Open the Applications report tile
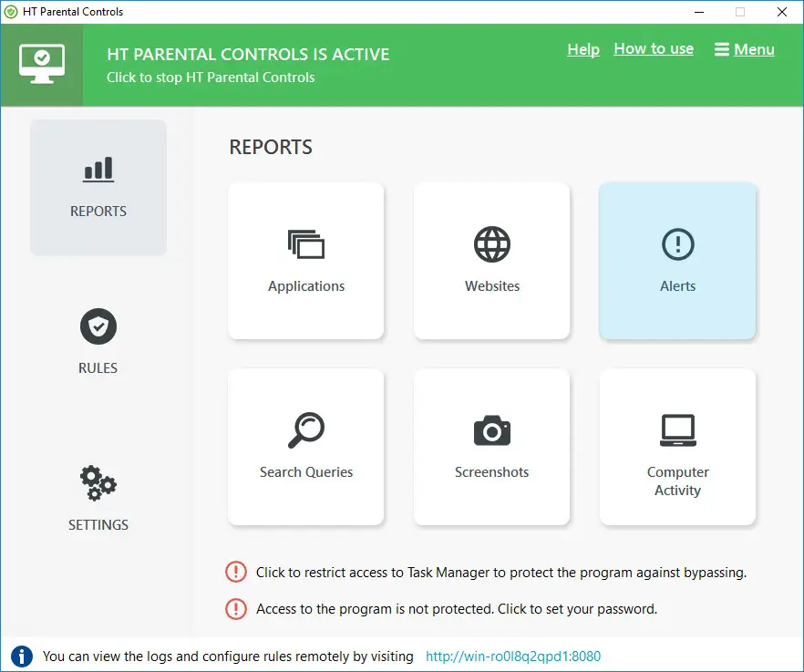804x672 pixels. click(306, 261)
